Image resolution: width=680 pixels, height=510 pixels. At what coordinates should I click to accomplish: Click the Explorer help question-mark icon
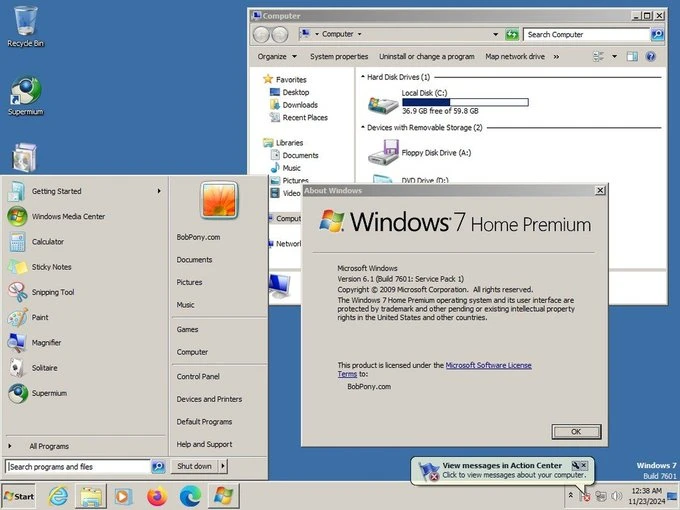point(658,57)
